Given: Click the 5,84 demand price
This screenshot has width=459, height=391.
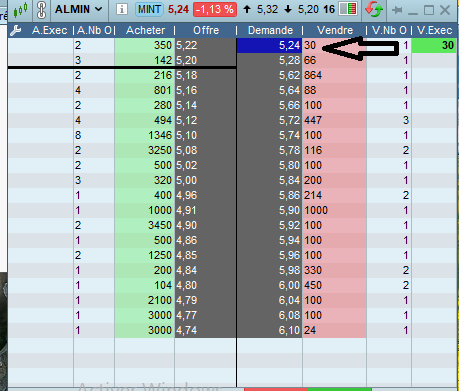Looking at the screenshot, I should 290,180.
